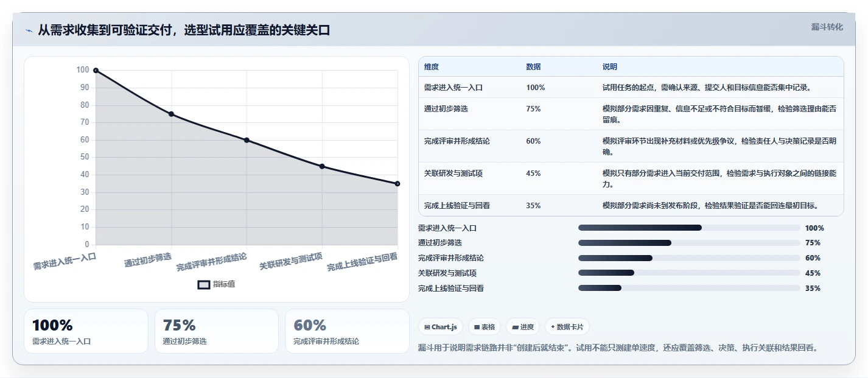Click the Chart.js chip
868x378 pixels.
(x=441, y=327)
